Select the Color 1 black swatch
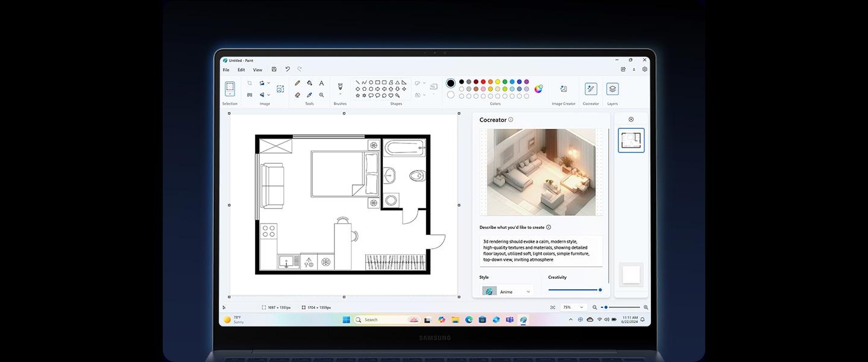Viewport: 868px width, 362px height. tap(451, 83)
